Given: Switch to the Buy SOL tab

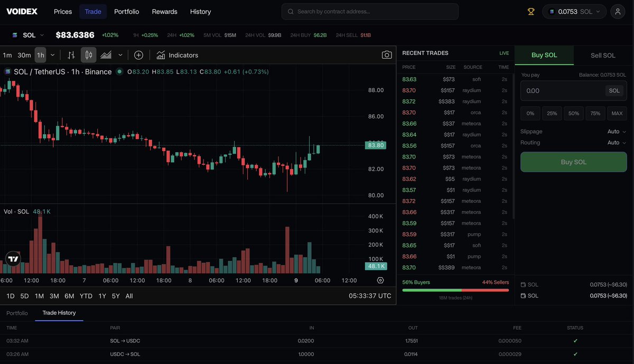Looking at the screenshot, I should click(x=544, y=55).
